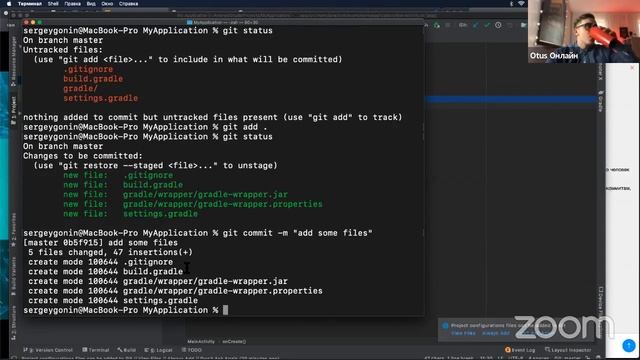
Task: Click the Otus Онлайн video thumbnail
Action: (584, 31)
